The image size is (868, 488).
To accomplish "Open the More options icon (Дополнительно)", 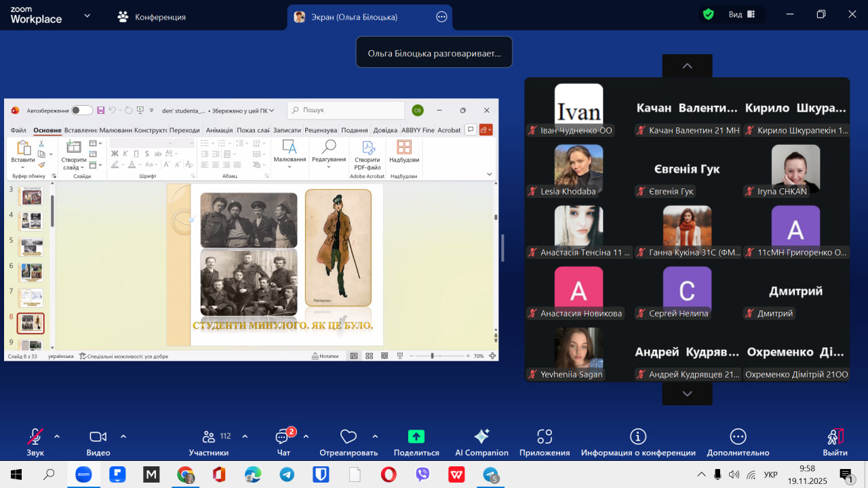I will (x=738, y=436).
